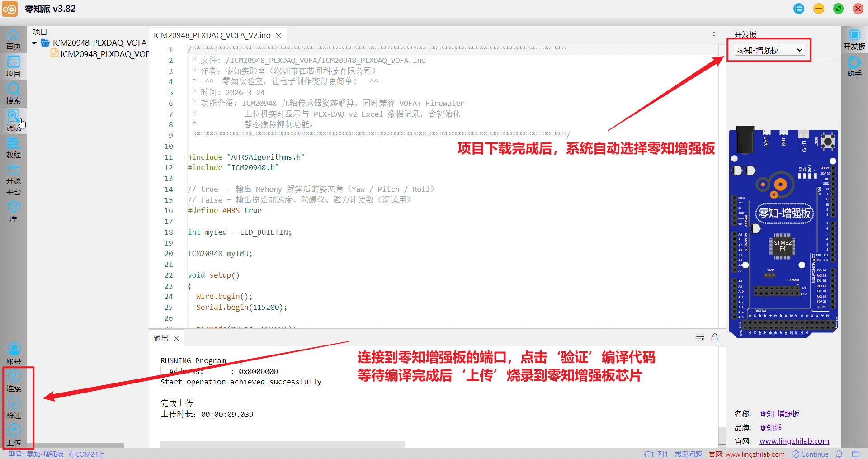The height and width of the screenshot is (459, 868).
Task: Click the output panel vertical scrollbar
Action: 722,436
